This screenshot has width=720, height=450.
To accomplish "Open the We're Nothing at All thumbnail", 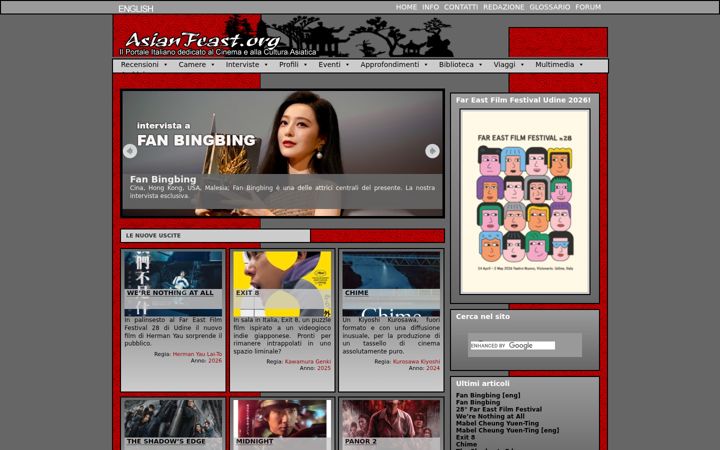I will [x=173, y=283].
